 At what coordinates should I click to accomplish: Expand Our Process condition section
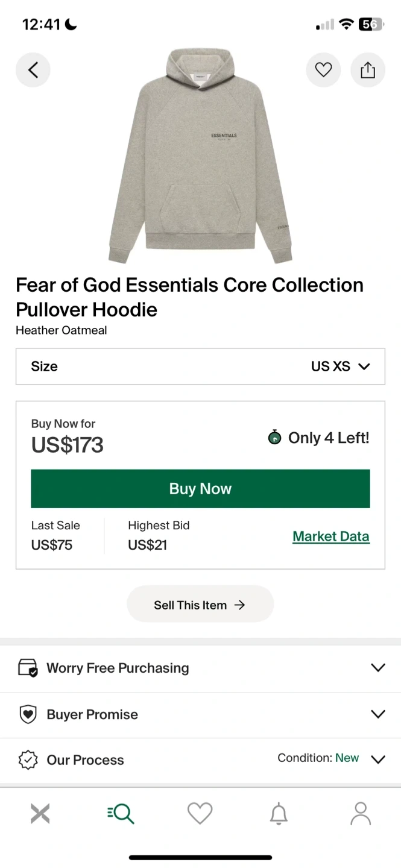pos(200,760)
